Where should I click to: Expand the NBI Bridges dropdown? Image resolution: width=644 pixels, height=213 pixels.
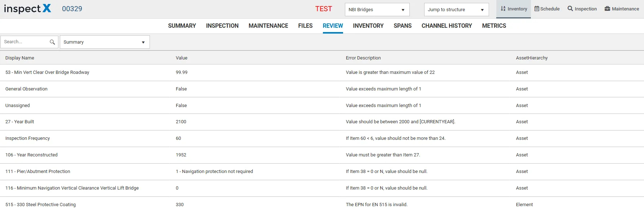(x=377, y=10)
